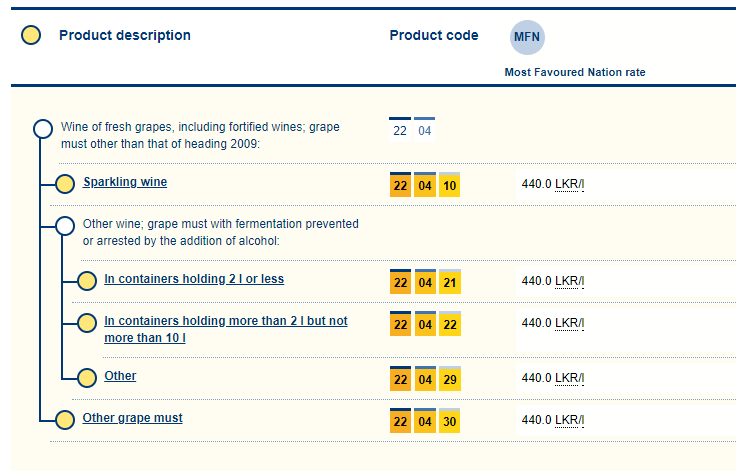Click the circle beside In containers 2 l or less
This screenshot has width=736, height=471.
point(86,280)
